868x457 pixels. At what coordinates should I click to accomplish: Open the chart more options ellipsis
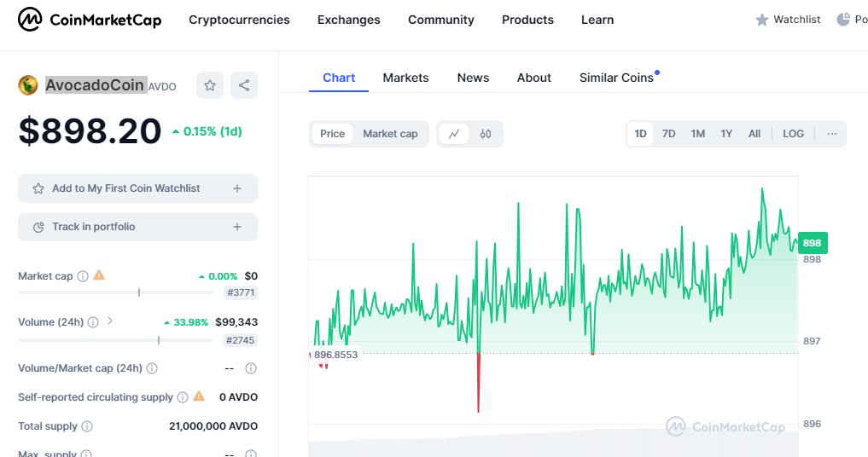pyautogui.click(x=832, y=134)
